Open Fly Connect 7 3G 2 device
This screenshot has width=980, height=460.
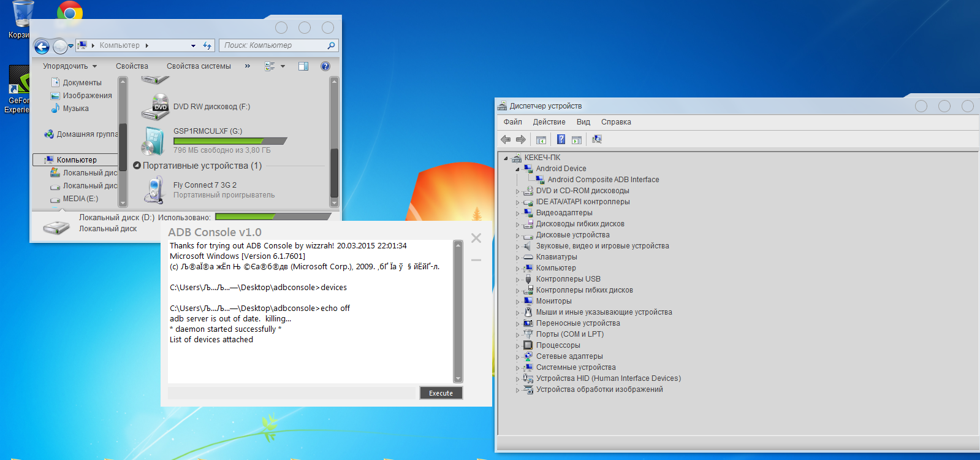pyautogui.click(x=204, y=185)
